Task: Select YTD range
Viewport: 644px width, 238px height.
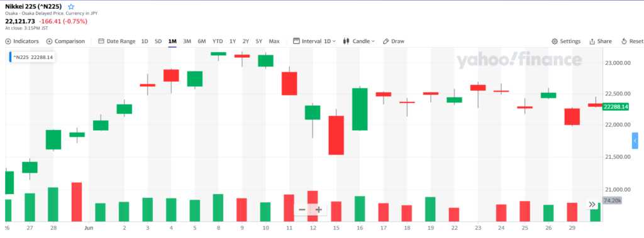Action: 218,41
